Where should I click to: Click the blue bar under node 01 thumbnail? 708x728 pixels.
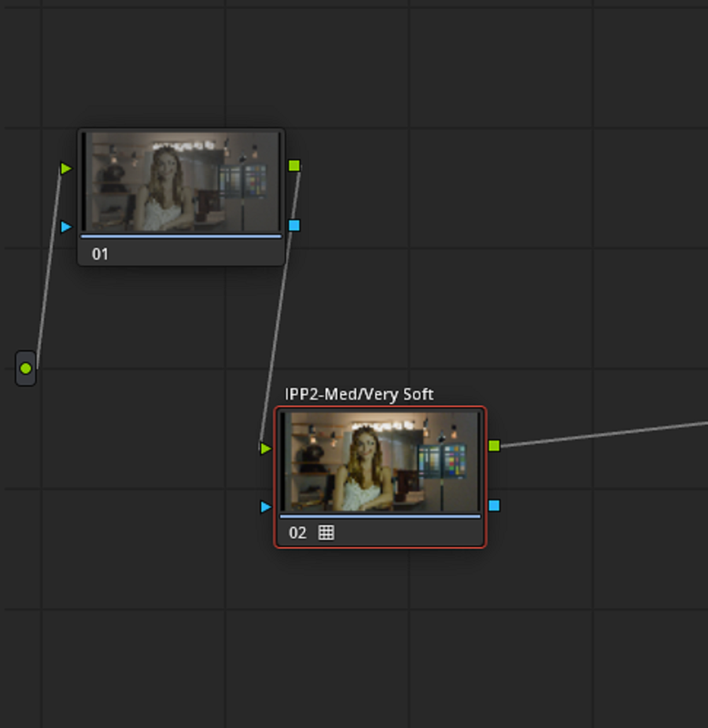(x=181, y=237)
